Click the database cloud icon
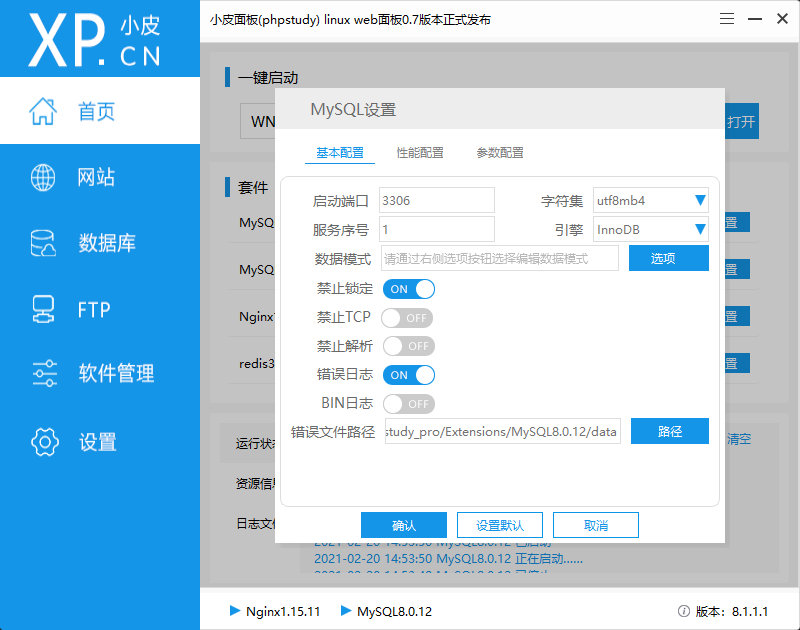Viewport: 800px width, 630px height. tap(43, 243)
